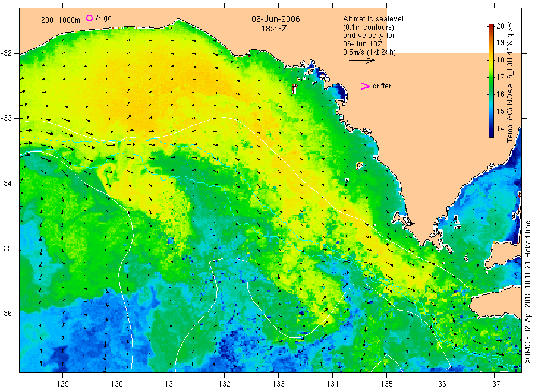Click longitude label 134
Screen dimensions: 535x392
pos(332,384)
